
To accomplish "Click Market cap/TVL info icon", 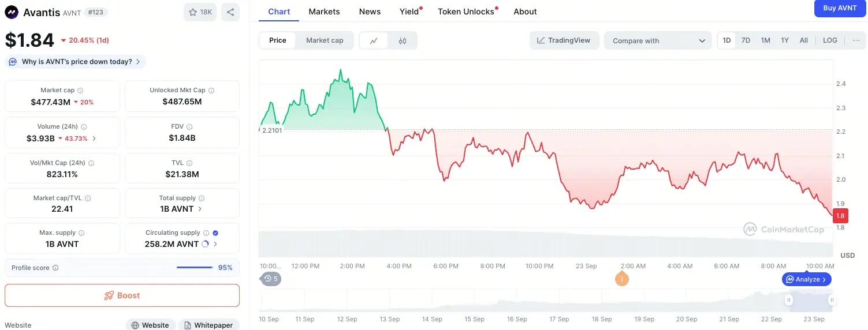I will (x=88, y=198).
